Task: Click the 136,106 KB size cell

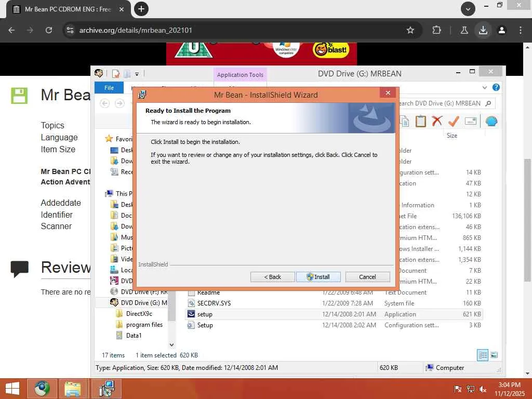Action: pos(466,216)
